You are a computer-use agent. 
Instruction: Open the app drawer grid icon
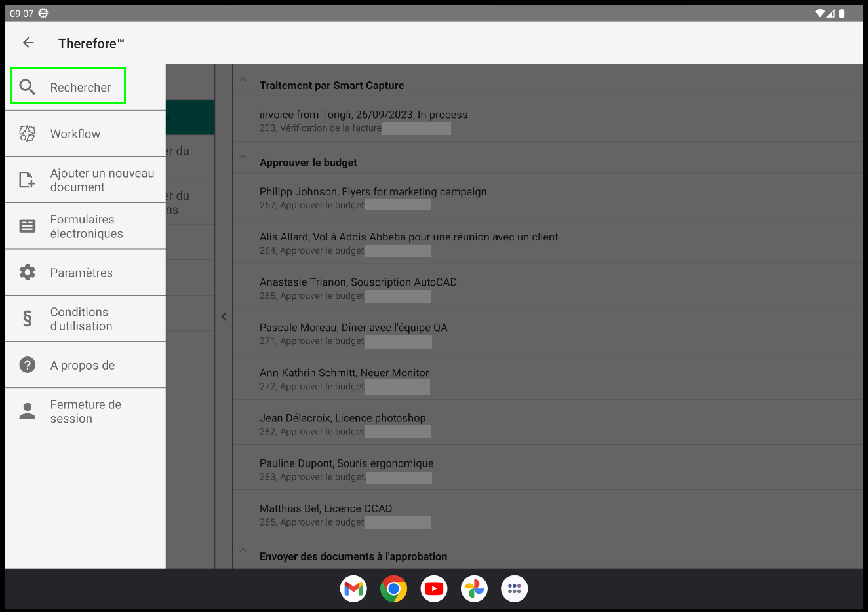(514, 588)
